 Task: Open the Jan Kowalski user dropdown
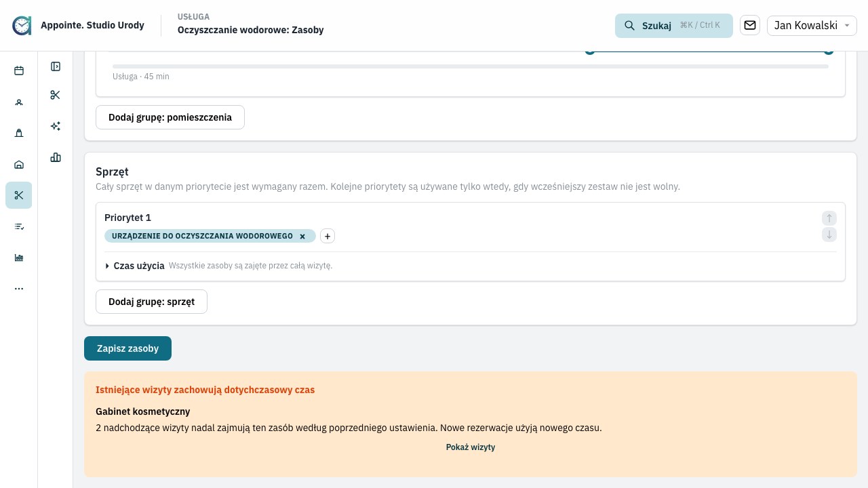[x=812, y=25]
